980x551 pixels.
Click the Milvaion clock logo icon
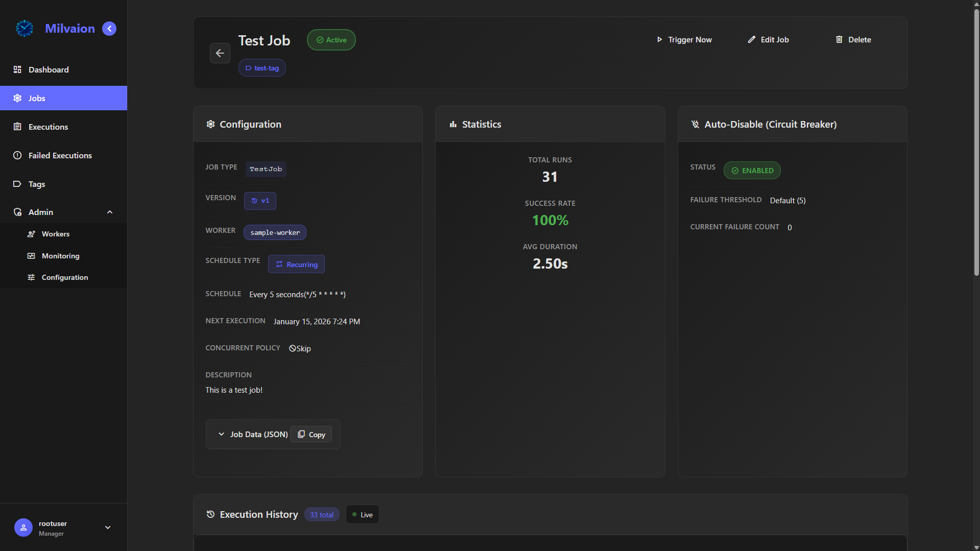24,29
